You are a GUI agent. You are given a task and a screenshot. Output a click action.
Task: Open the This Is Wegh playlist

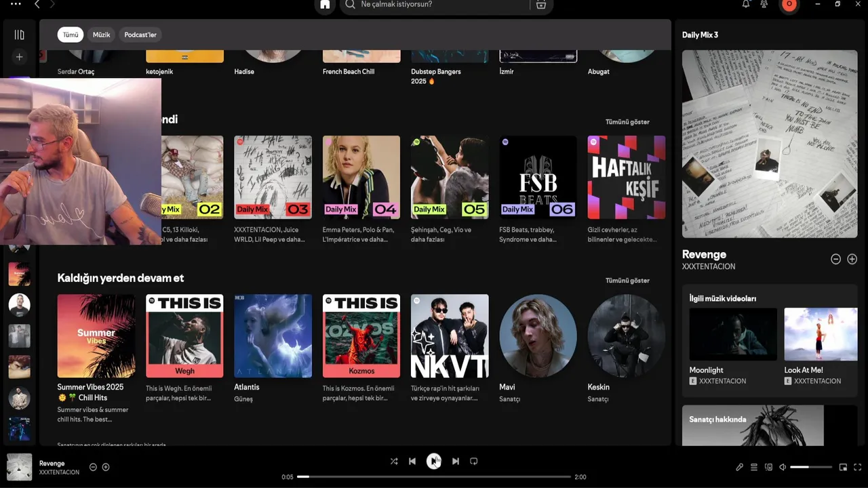coord(184,336)
